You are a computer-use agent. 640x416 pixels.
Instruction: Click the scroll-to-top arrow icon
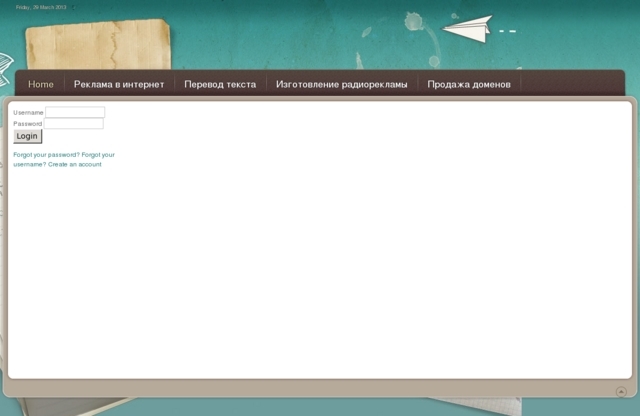621,391
